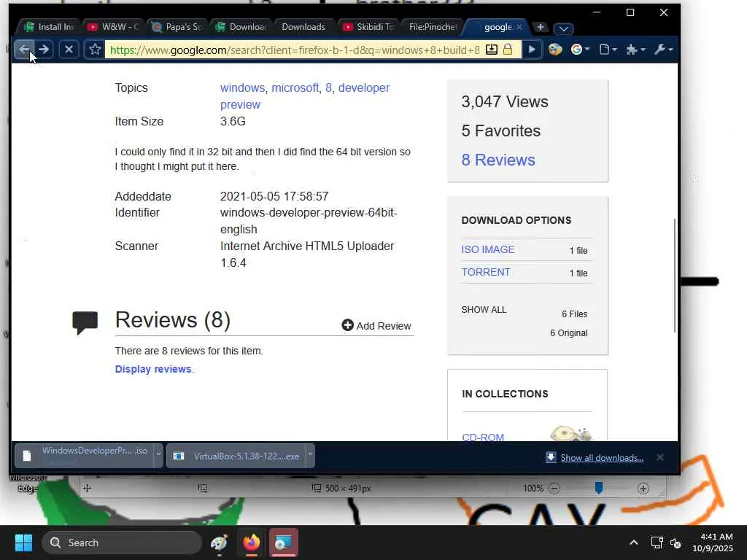Screen dimensions: 747x560
Task: Click the CD-ROM collection thumbnail image
Action: click(570, 433)
